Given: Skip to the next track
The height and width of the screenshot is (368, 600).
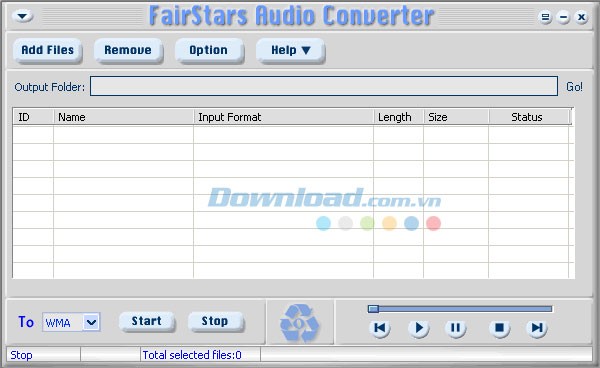Looking at the screenshot, I should [x=537, y=328].
